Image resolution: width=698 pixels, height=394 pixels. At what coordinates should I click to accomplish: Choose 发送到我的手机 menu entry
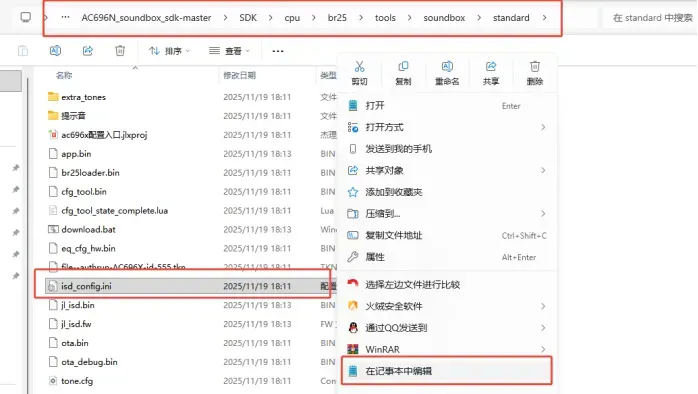446,149
